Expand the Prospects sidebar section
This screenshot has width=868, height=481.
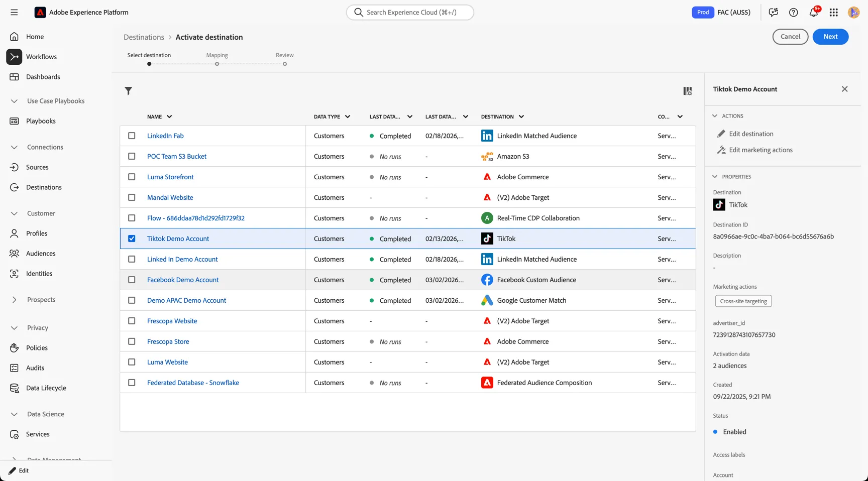pos(14,300)
